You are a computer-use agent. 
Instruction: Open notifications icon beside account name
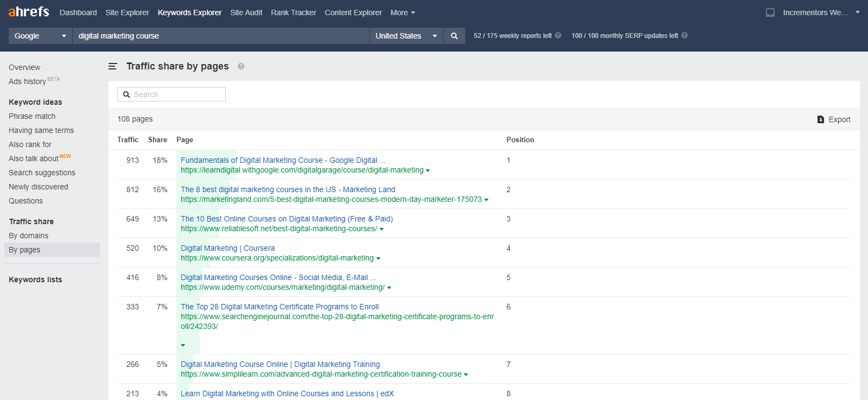[770, 12]
